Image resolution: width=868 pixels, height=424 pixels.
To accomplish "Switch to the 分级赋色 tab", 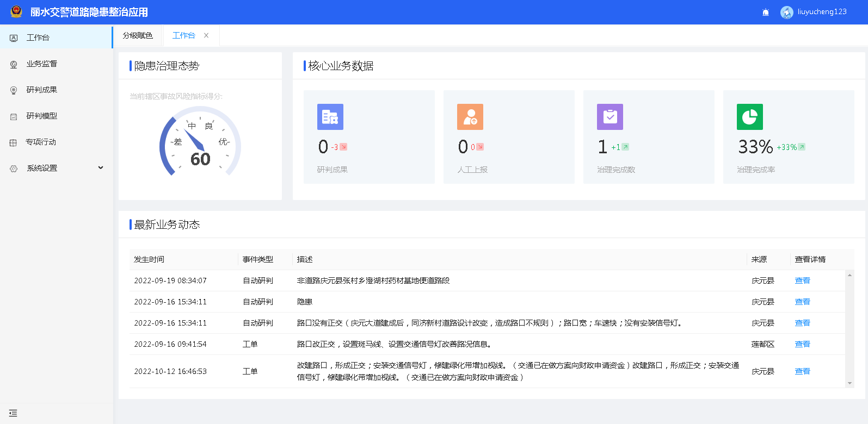I will tap(138, 35).
